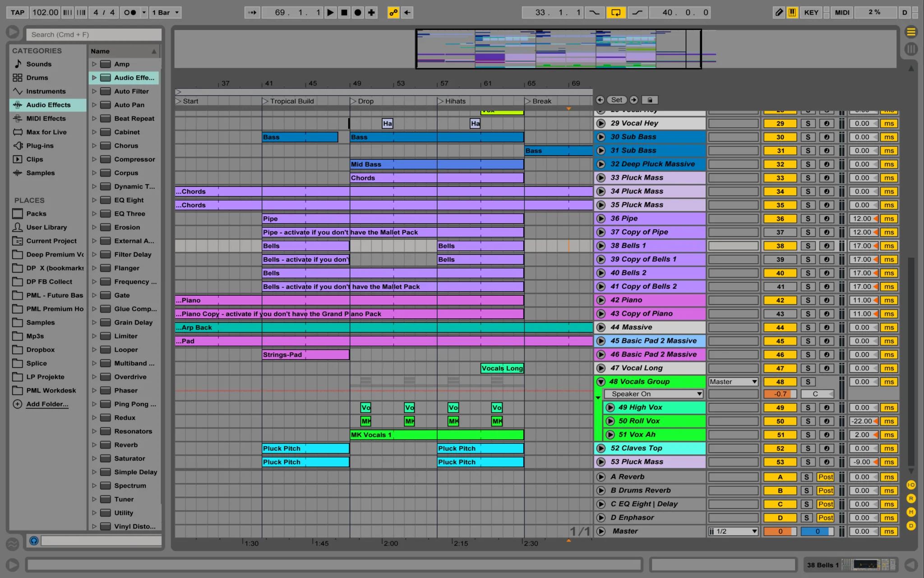Toggle the computer MIDI keyboard icon
This screenshot has width=924, height=578.
(x=792, y=12)
